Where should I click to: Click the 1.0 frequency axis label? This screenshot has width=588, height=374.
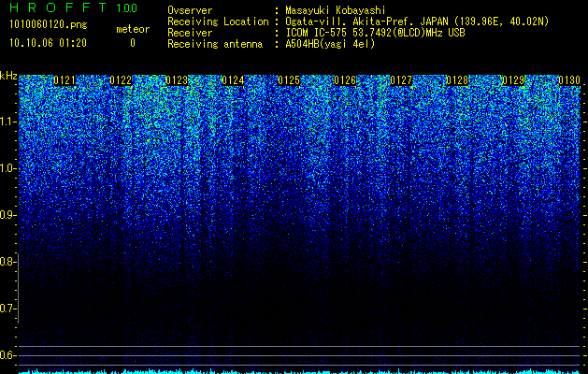tap(7, 168)
